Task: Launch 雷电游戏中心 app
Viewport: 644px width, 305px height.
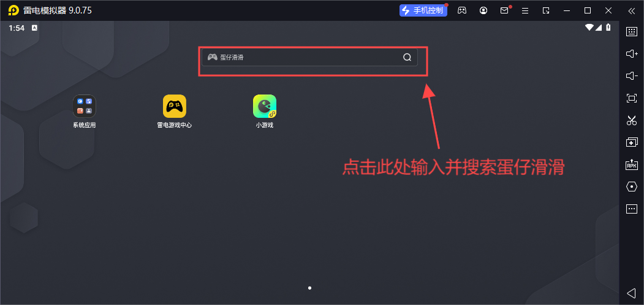Action: (175, 112)
